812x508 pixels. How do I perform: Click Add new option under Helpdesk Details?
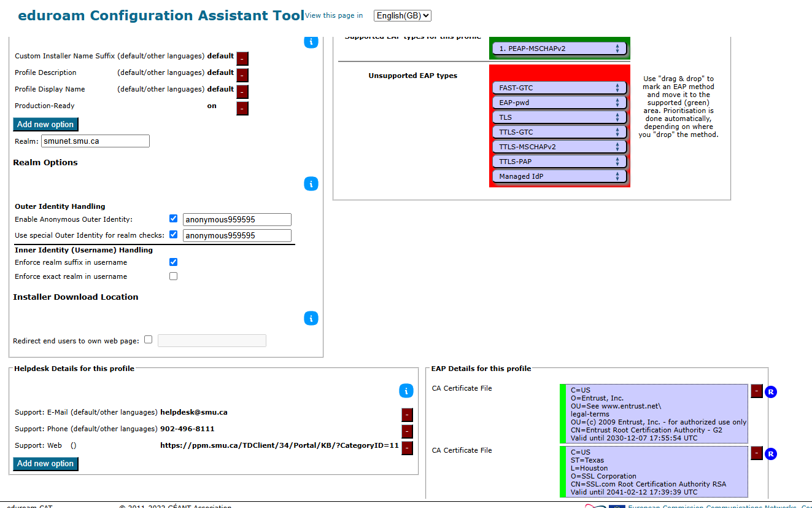[45, 464]
